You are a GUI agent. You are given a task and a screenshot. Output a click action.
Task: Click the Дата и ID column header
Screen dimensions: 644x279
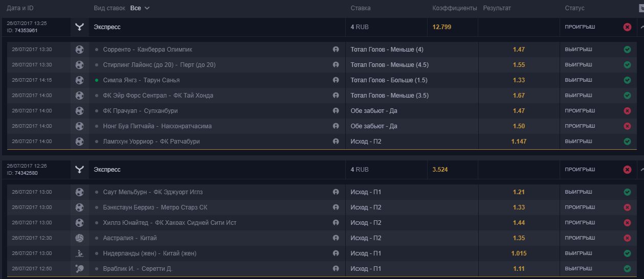[20, 8]
